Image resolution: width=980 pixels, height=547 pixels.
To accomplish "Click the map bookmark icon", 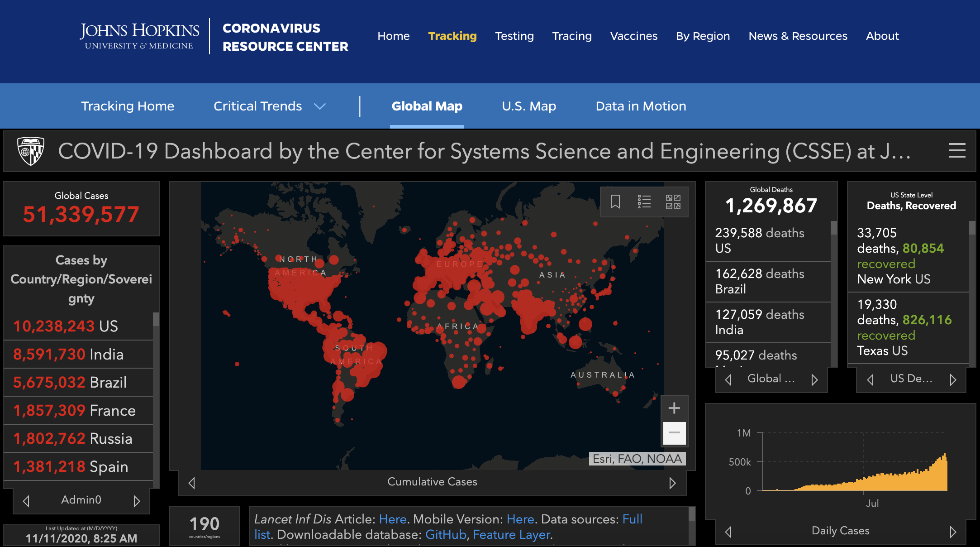I will pos(615,202).
